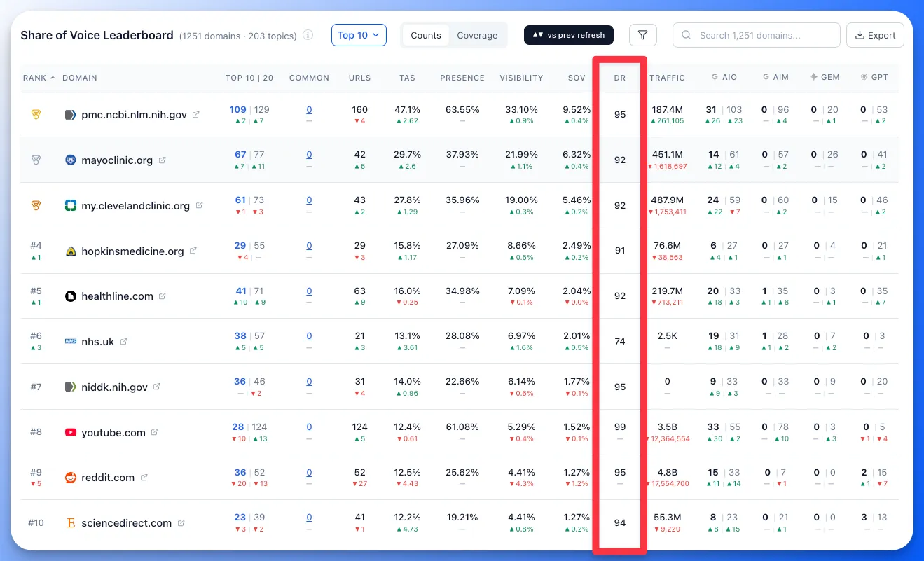The width and height of the screenshot is (924, 561).
Task: Sort by TAS column header
Action: coord(408,78)
